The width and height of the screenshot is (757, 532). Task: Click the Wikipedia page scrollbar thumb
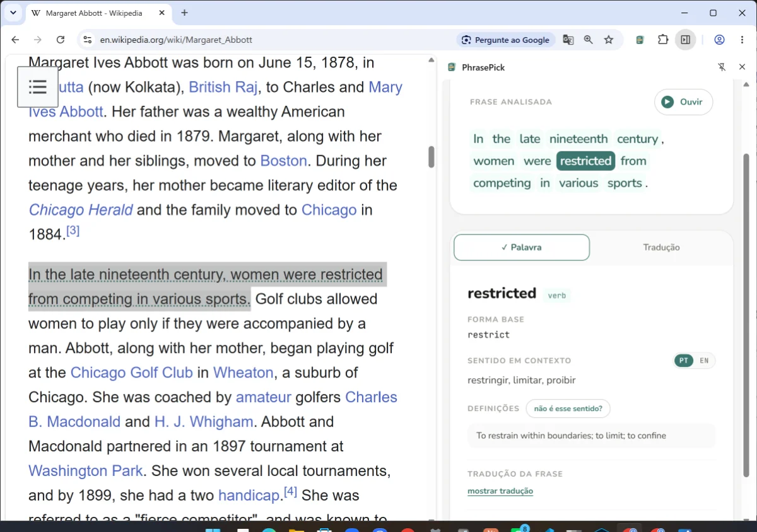[x=431, y=157]
